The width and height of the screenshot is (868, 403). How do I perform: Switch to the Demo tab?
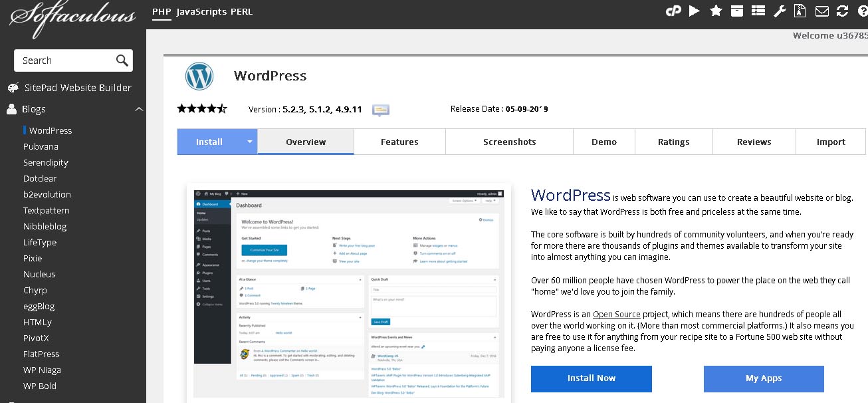pos(604,142)
